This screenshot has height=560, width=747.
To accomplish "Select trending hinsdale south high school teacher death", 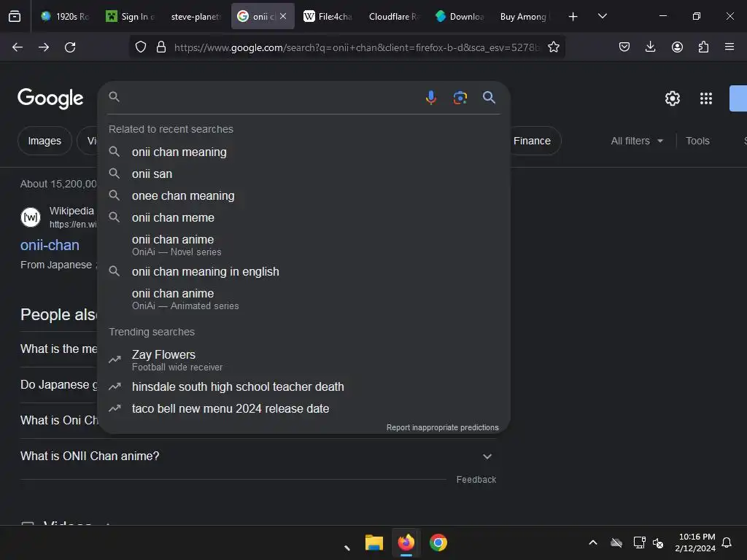I will click(x=304, y=386).
